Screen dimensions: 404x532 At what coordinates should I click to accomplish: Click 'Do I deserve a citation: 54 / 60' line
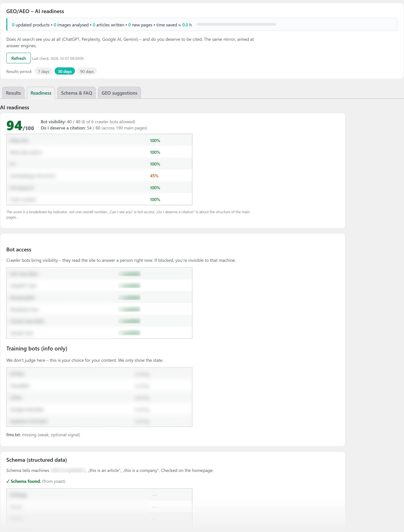[94, 128]
